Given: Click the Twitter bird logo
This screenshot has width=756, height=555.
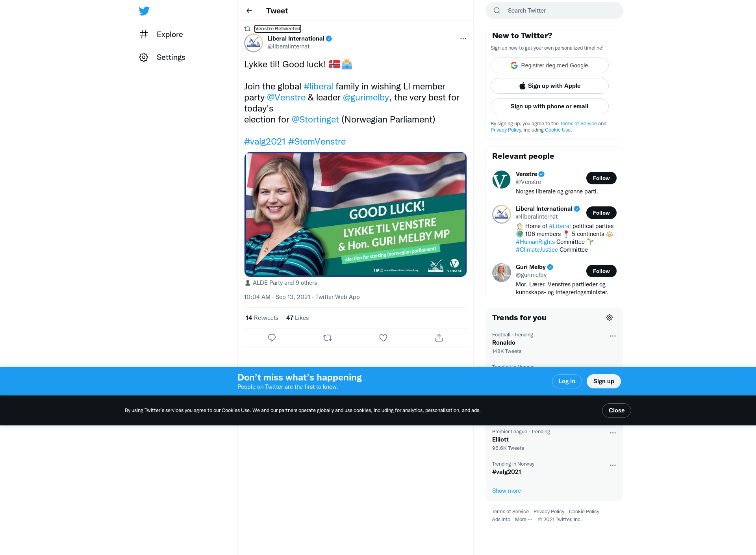Looking at the screenshot, I should coord(144,11).
